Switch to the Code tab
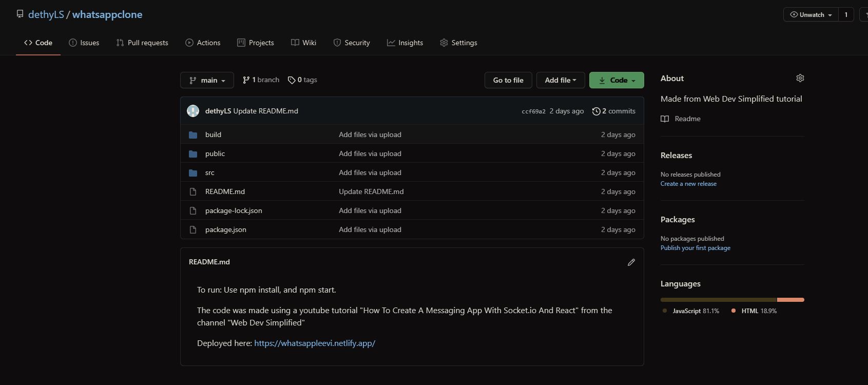This screenshot has width=868, height=385. 38,43
